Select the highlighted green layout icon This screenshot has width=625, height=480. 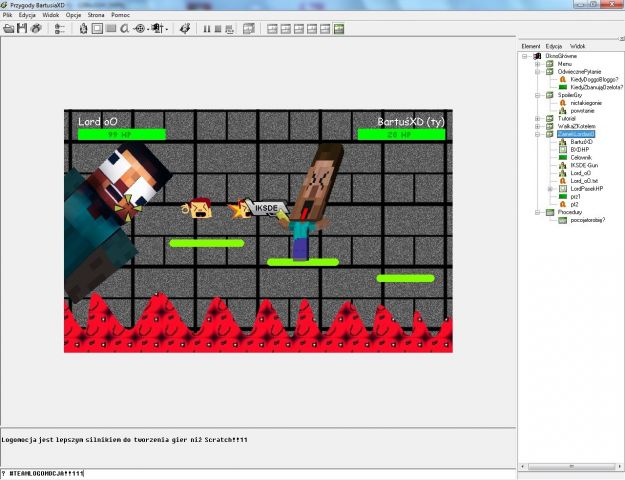pos(339,29)
